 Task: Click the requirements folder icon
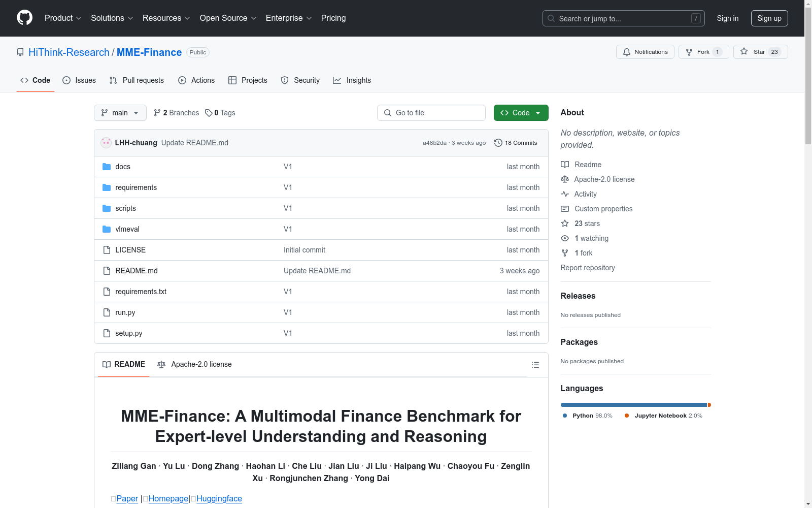107,187
